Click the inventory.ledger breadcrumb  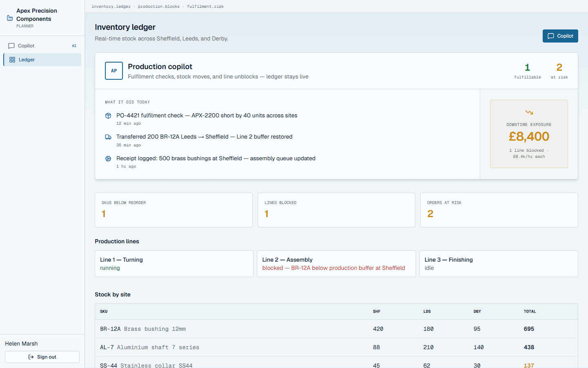[x=111, y=7]
